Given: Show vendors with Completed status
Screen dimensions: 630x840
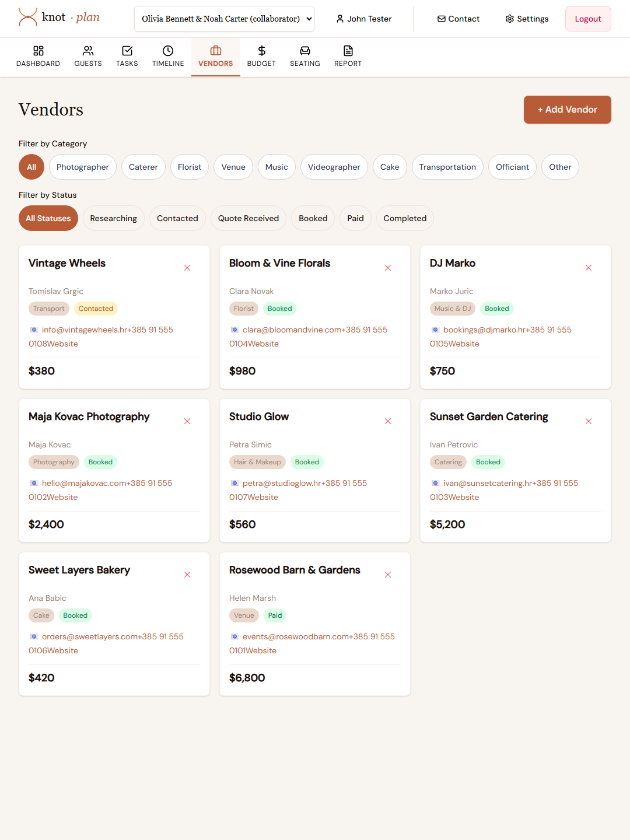Looking at the screenshot, I should pos(405,218).
